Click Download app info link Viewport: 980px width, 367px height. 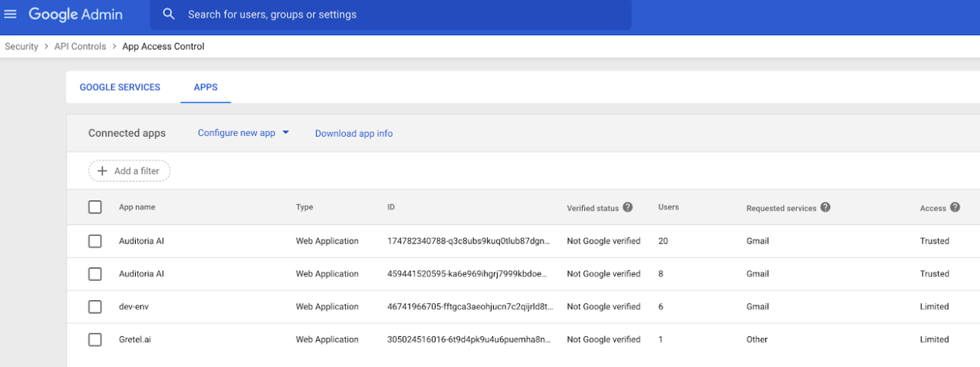pos(354,134)
